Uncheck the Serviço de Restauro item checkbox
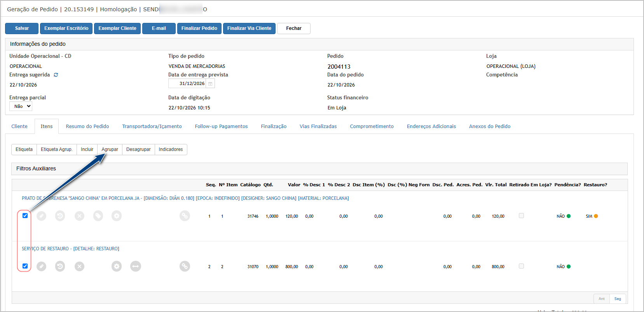The width and height of the screenshot is (644, 312). pos(25,266)
